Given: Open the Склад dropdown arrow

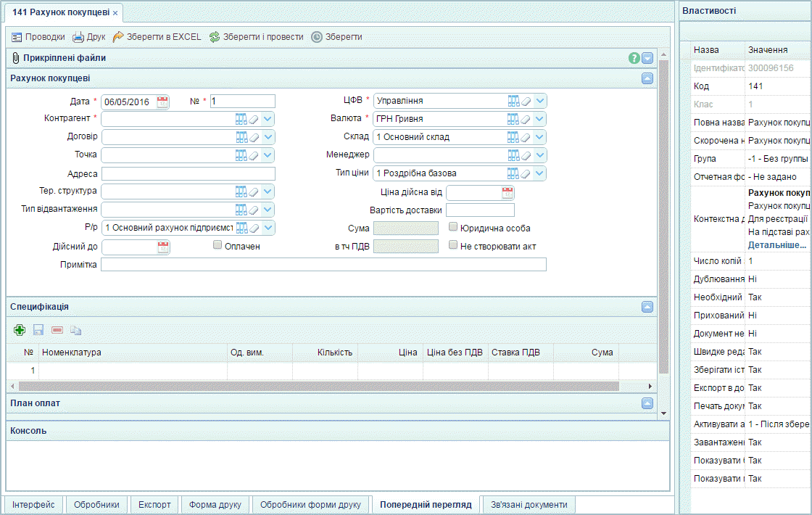Looking at the screenshot, I should [539, 137].
